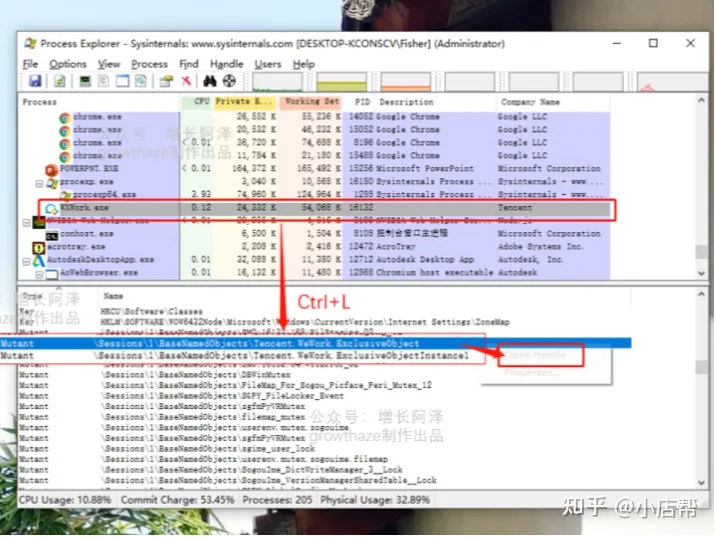Select the Tencent.WeWork.ExclusiveObjectInstance1 mutant handle
Viewport: 716px width, 538px height.
coord(242,355)
